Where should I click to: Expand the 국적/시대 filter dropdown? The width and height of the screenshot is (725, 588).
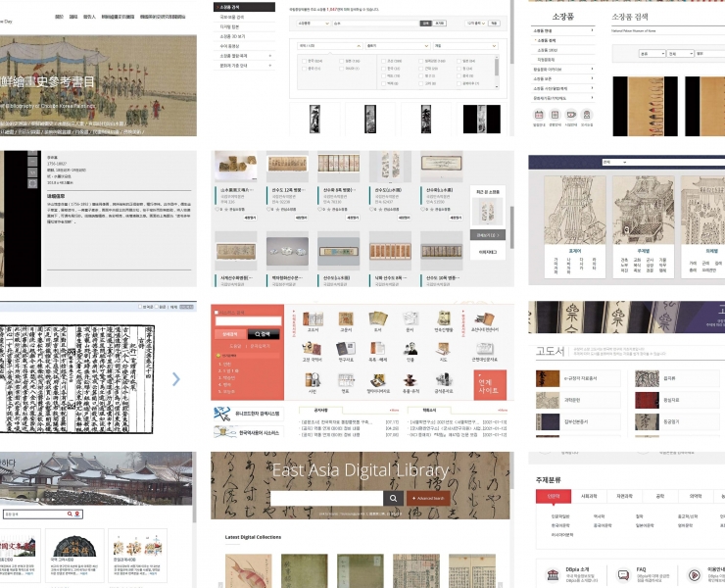pos(326,45)
